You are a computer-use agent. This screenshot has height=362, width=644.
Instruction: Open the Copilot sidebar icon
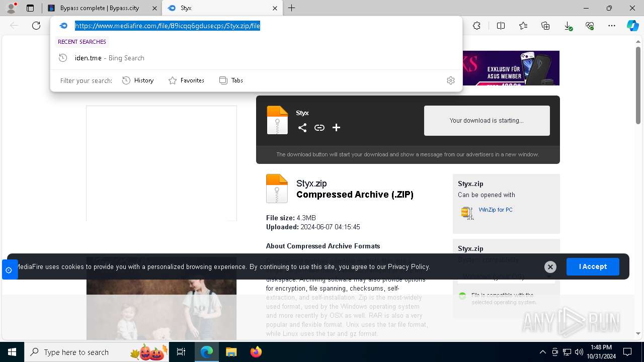pyautogui.click(x=632, y=26)
